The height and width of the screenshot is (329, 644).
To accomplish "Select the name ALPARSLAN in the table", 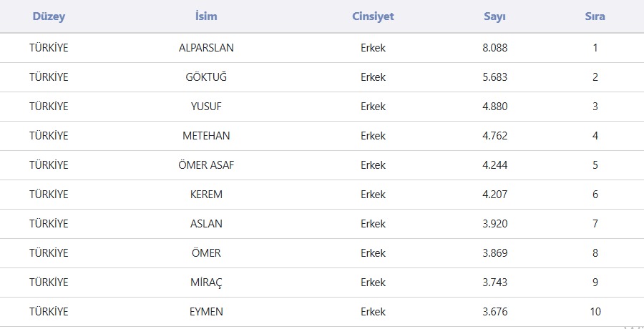I will (206, 48).
